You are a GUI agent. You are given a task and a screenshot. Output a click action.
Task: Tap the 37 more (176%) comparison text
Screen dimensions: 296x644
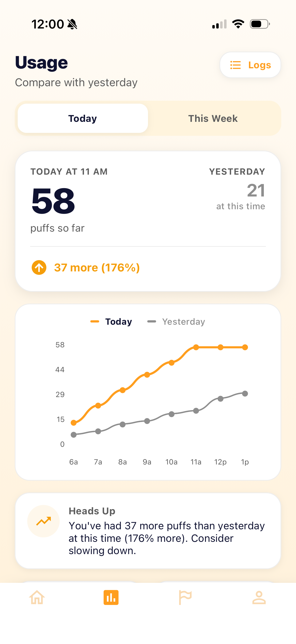pyautogui.click(x=97, y=267)
